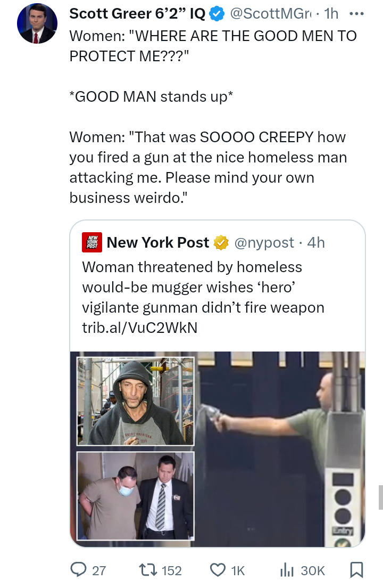Click the @nypost handle
The image size is (383, 588).
coord(263,243)
